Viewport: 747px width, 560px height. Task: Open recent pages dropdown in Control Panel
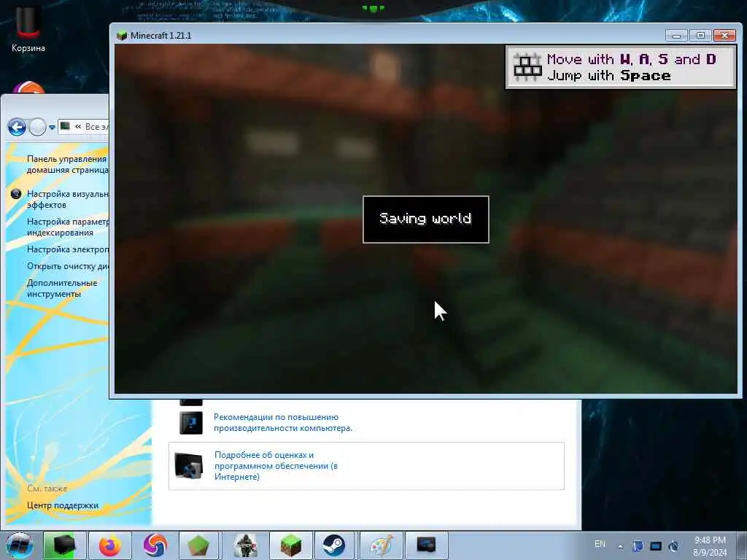click(x=52, y=128)
